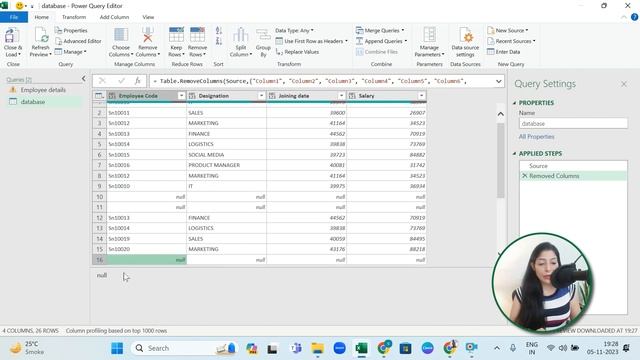The height and width of the screenshot is (360, 640).
Task: Click Enter Data
Action: click(503, 52)
